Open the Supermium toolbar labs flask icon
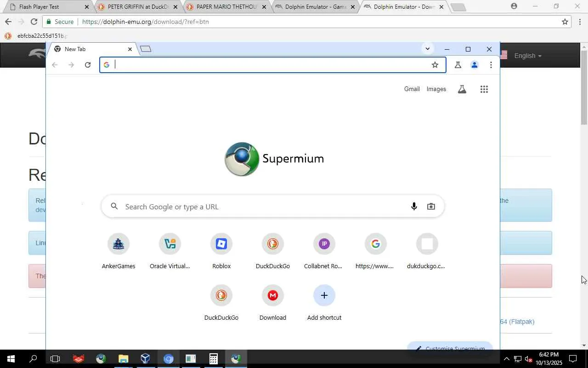 458,65
